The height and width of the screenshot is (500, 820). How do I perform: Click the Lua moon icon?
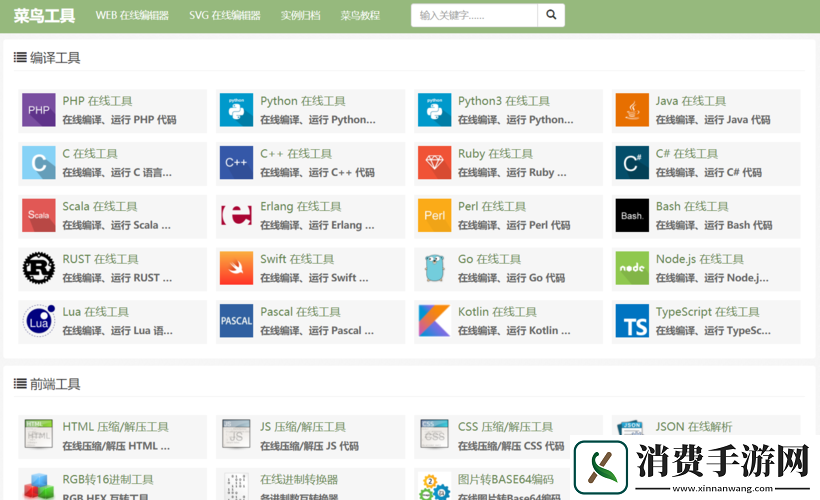click(39, 321)
